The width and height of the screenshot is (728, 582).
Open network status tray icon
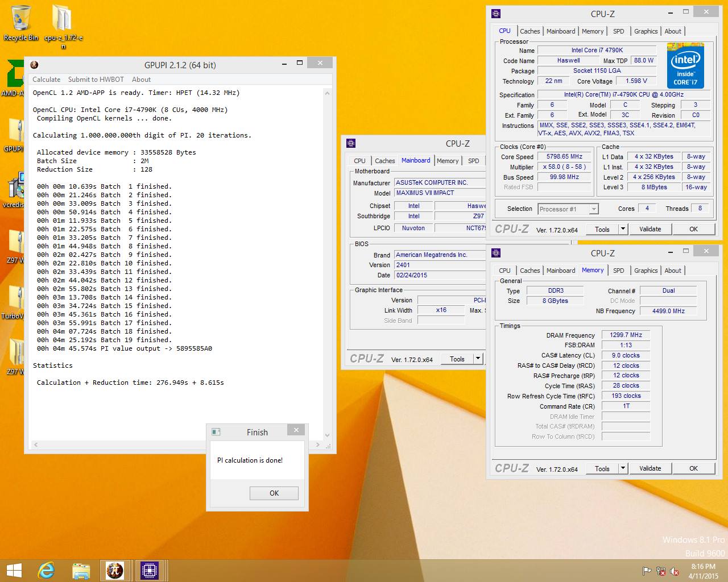tap(661, 571)
